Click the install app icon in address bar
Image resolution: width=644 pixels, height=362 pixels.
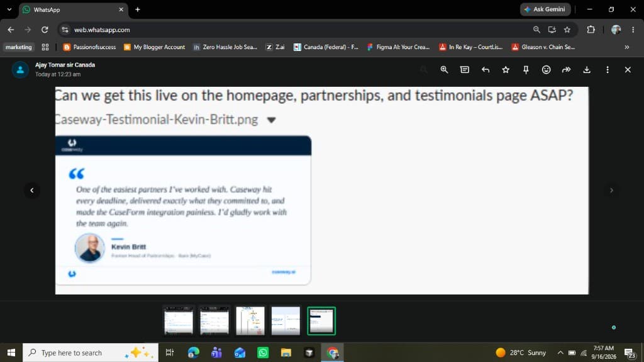click(552, 30)
